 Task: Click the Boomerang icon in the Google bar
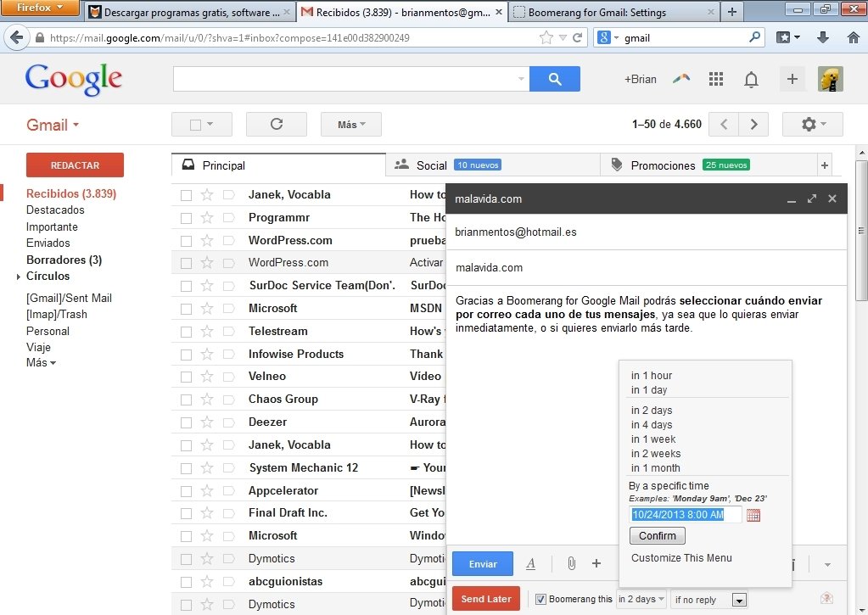[681, 79]
